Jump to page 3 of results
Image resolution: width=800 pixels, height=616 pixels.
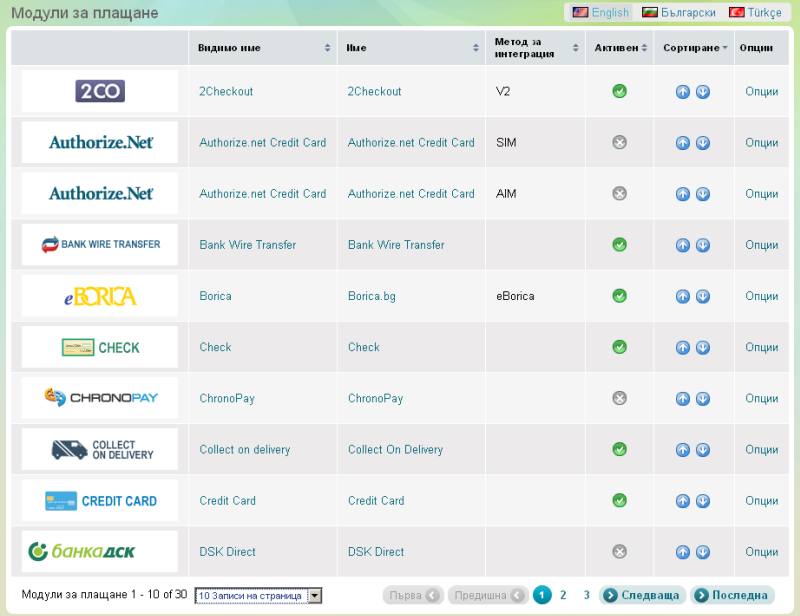click(x=586, y=595)
